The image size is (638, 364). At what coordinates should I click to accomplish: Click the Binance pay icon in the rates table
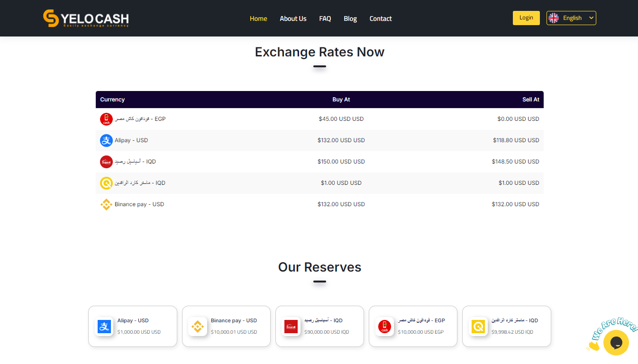tap(106, 204)
